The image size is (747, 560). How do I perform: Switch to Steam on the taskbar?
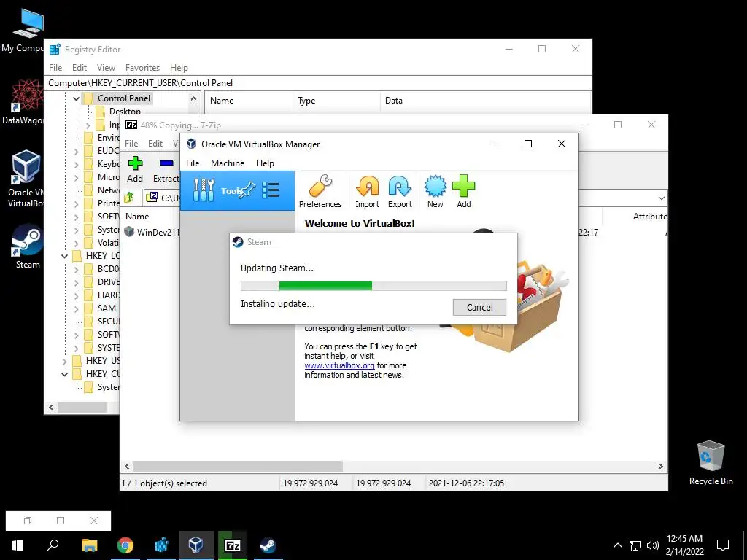tap(268, 545)
